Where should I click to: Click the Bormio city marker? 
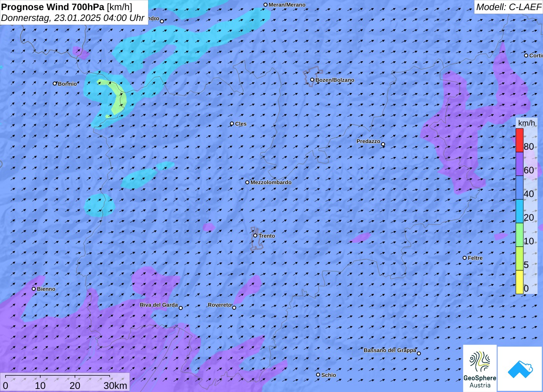click(55, 83)
